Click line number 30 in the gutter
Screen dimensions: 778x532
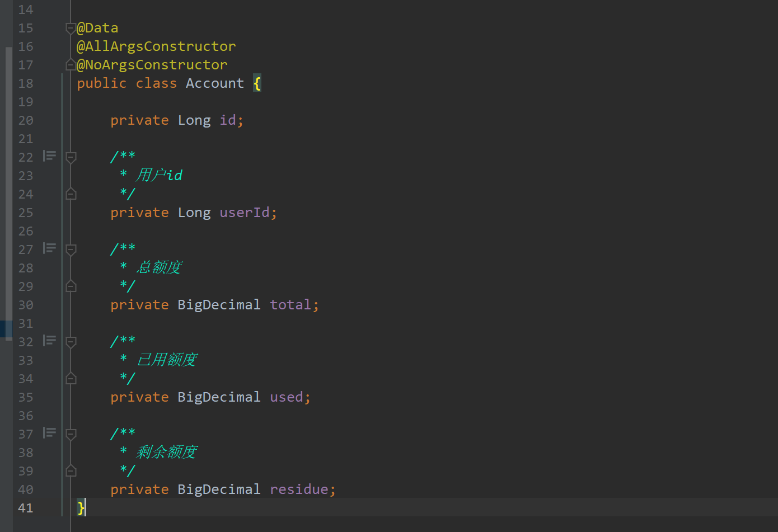(x=26, y=305)
